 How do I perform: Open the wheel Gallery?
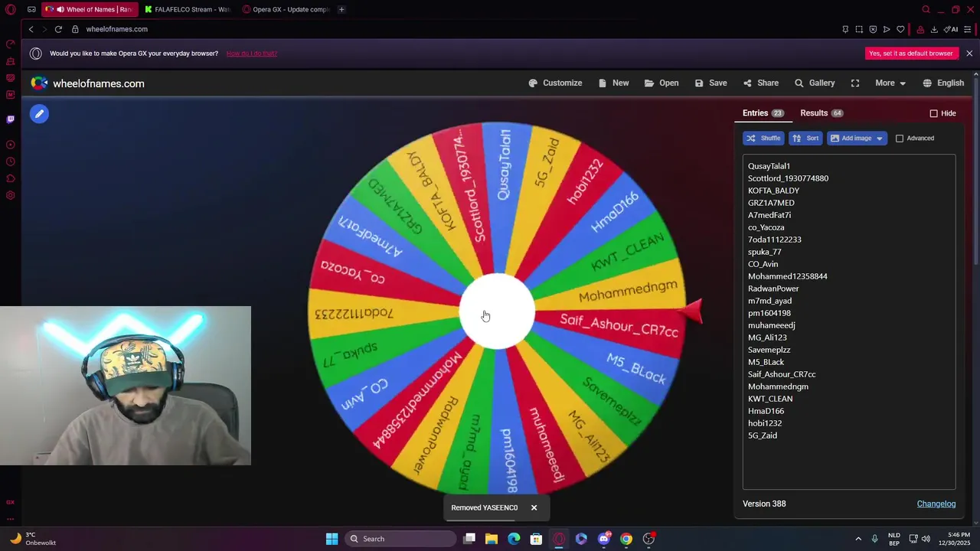click(815, 83)
